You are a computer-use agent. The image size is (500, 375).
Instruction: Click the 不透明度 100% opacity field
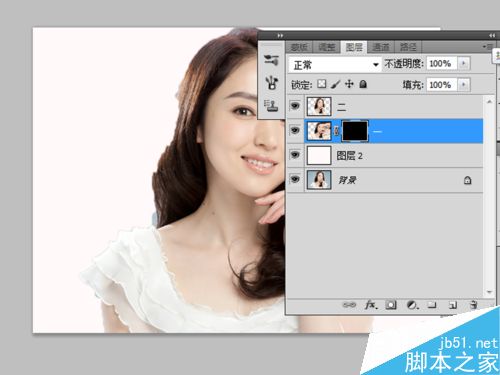(441, 63)
